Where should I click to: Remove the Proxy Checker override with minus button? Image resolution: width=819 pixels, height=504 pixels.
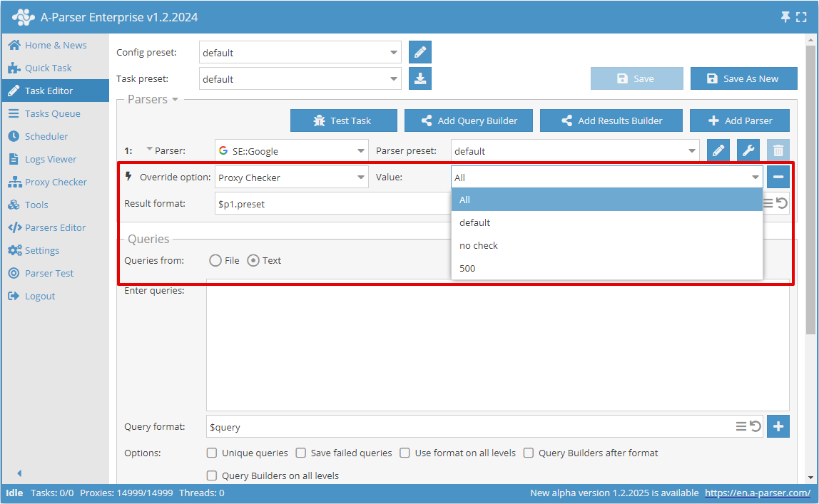778,176
